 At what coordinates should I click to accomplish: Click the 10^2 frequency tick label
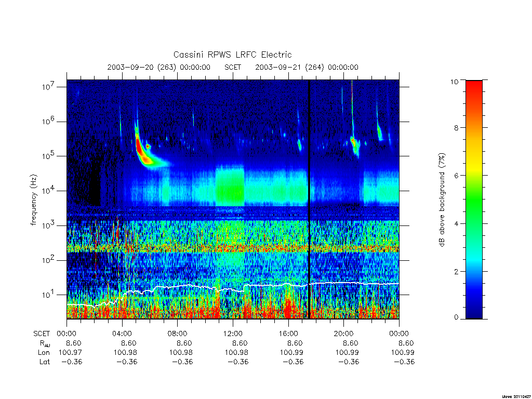coord(48,260)
